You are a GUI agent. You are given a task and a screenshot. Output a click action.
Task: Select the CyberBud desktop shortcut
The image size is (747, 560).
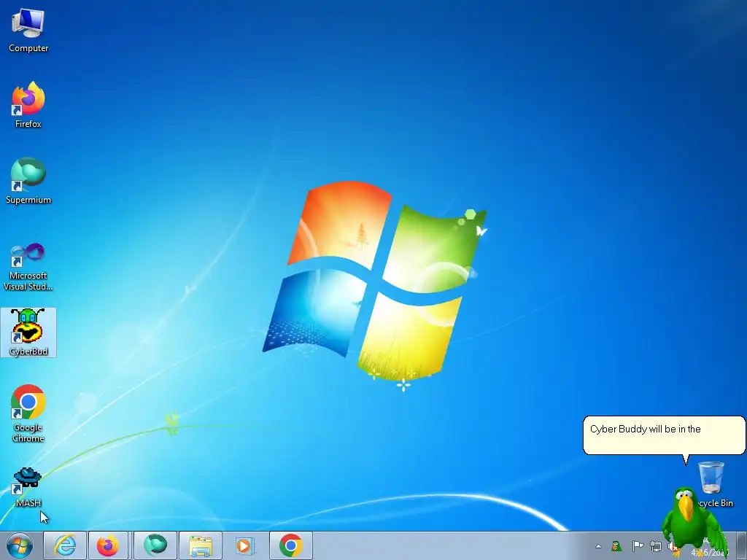28,332
